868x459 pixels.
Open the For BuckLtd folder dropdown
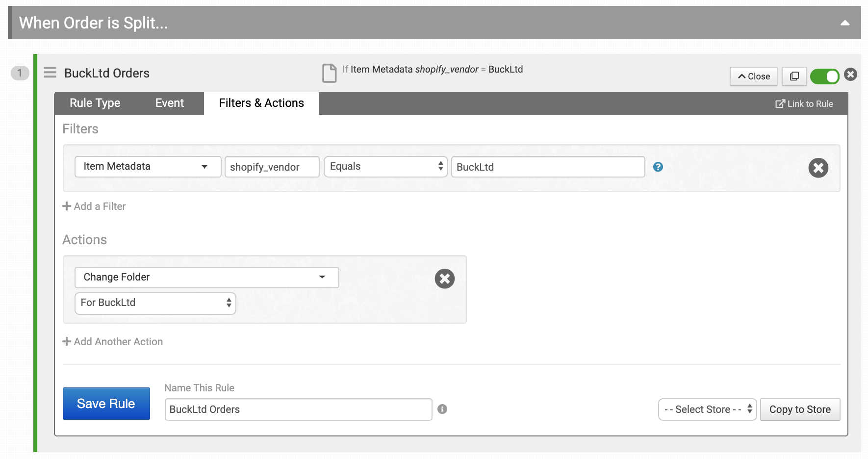pyautogui.click(x=155, y=303)
